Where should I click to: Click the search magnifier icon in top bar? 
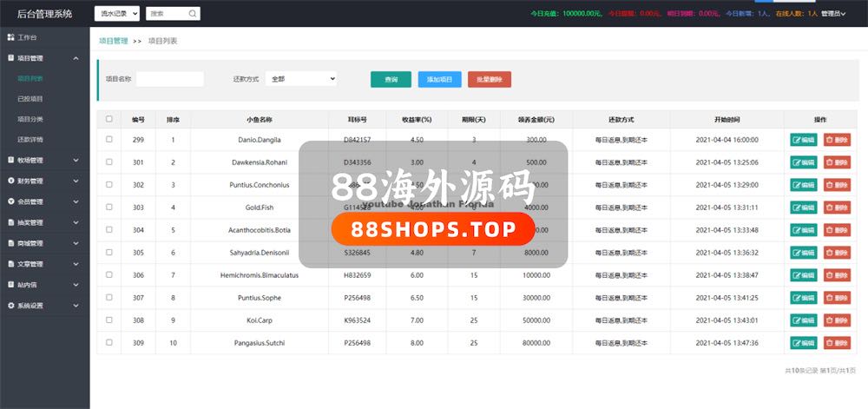click(193, 14)
